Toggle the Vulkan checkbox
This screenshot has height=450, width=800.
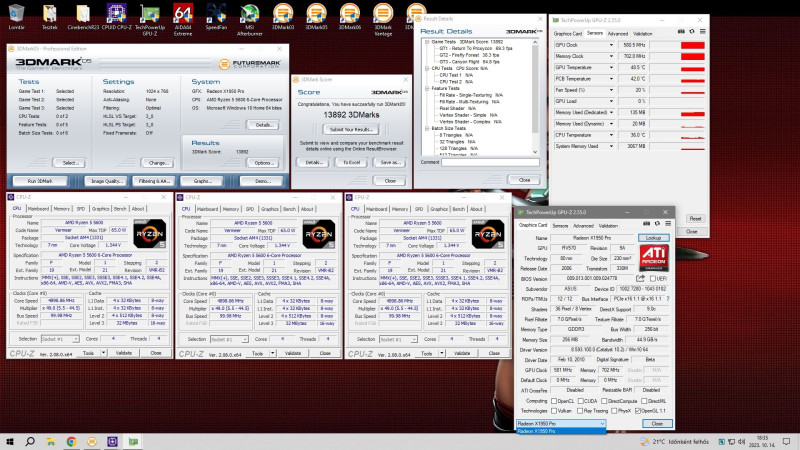click(x=554, y=411)
